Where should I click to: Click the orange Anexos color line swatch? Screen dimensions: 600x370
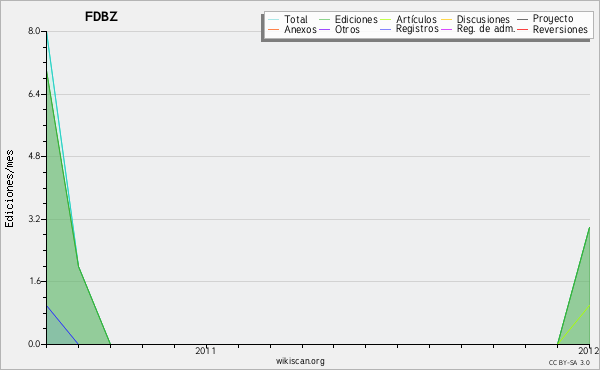(x=274, y=29)
